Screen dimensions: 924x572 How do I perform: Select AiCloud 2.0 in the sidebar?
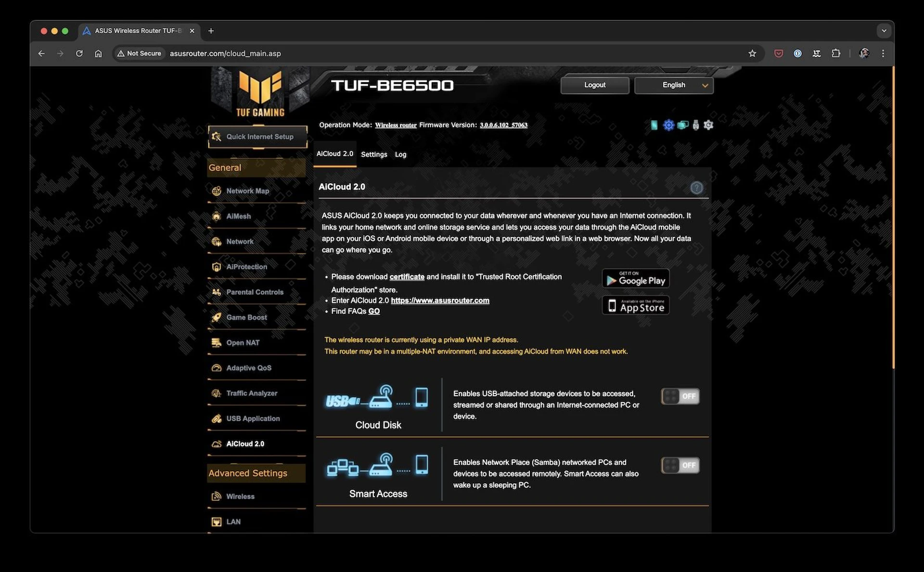(x=257, y=444)
